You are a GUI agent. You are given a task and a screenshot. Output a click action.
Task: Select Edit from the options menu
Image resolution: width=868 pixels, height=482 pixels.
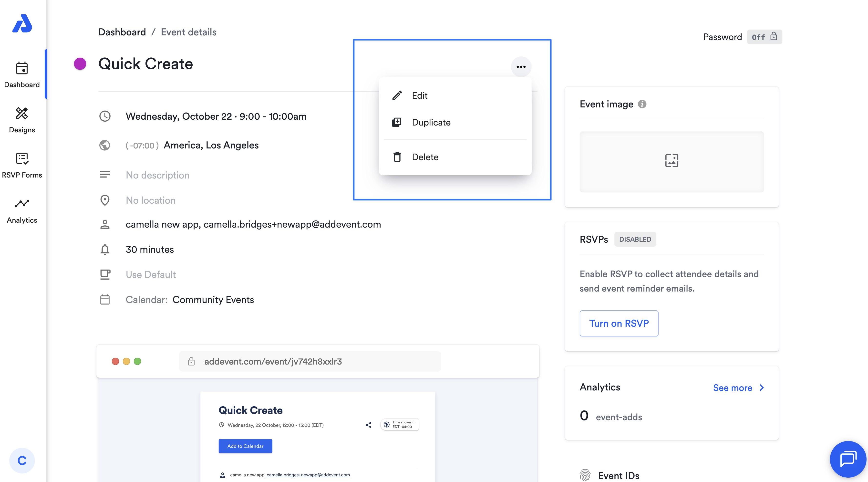pyautogui.click(x=420, y=95)
